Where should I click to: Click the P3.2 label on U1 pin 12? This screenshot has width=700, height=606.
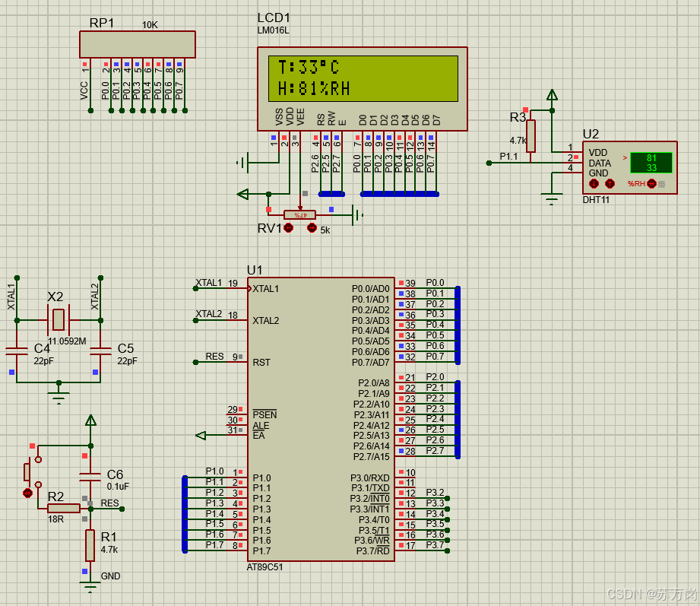(x=435, y=493)
